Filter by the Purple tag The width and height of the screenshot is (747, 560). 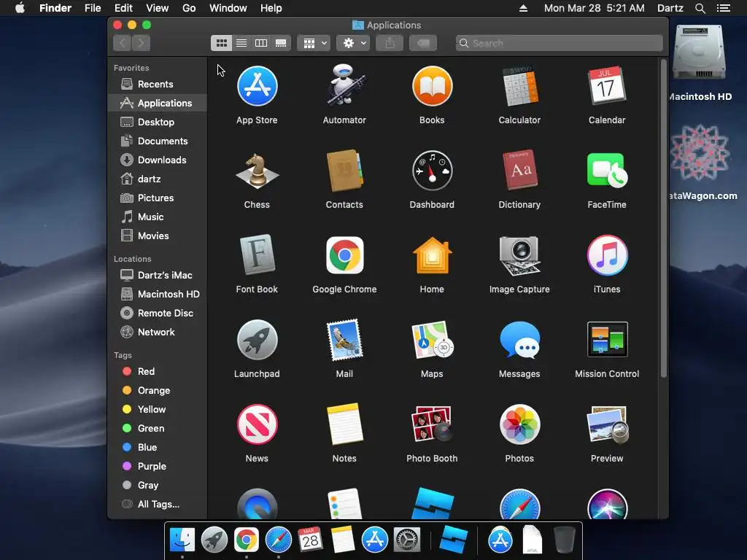click(x=158, y=466)
